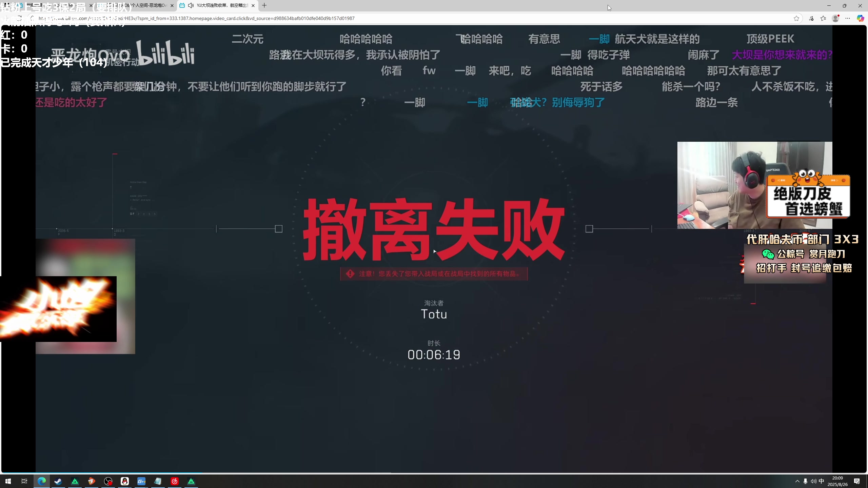Viewport: 868px width, 488px height.
Task: Click danmaku comment 二次元
Action: tap(248, 39)
